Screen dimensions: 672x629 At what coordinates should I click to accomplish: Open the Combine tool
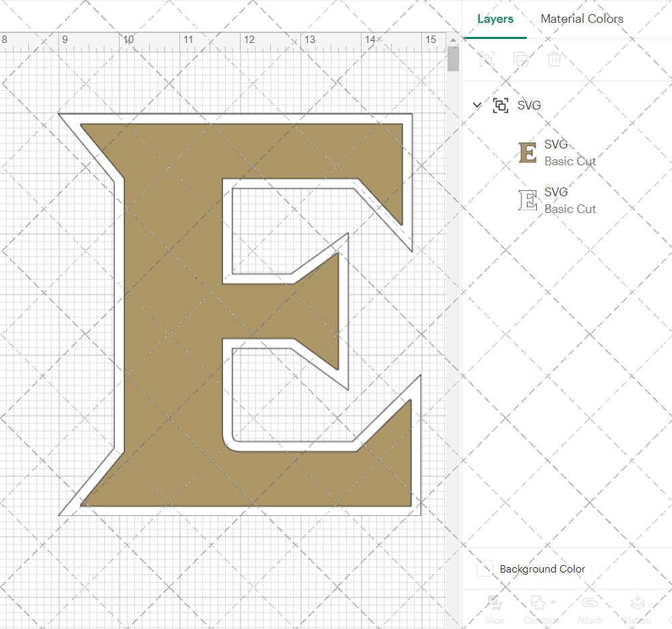tap(542, 610)
